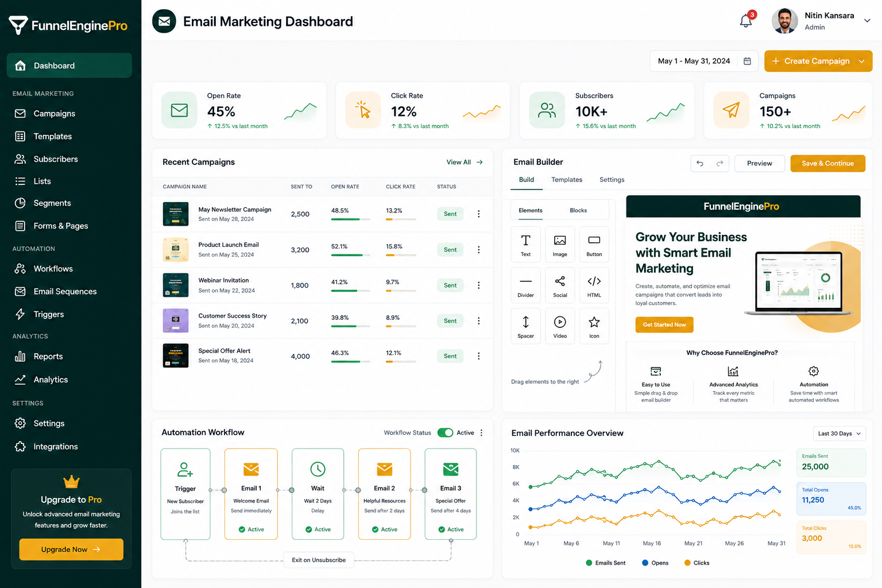Viewport: 882px width, 588px height.
Task: Expand the Create Campaign dropdown arrow
Action: click(861, 61)
